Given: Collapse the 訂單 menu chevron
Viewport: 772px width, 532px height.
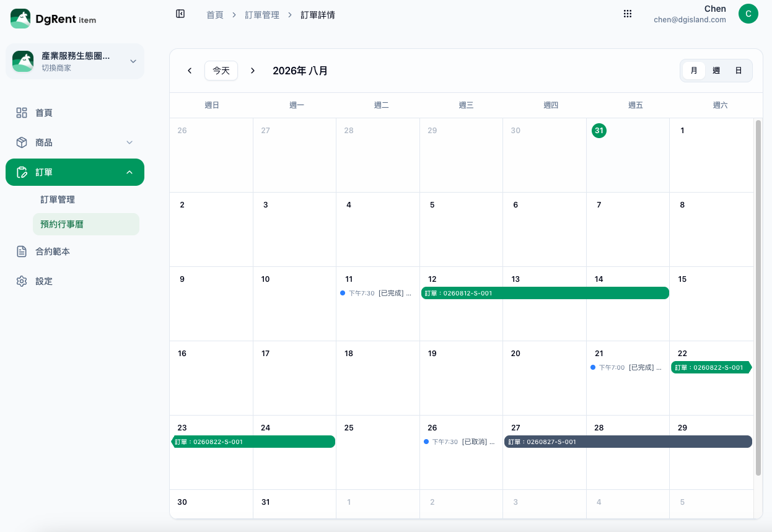Looking at the screenshot, I should (129, 172).
